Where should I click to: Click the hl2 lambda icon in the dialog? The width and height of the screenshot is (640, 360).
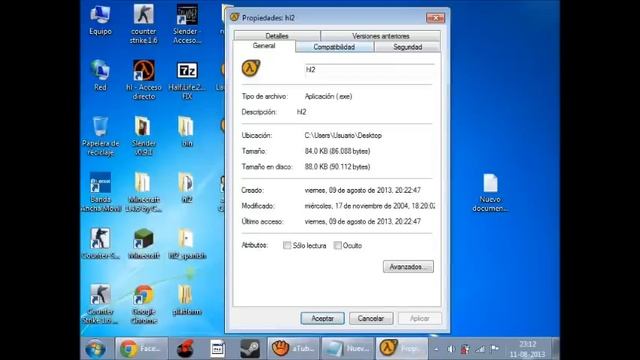[x=251, y=68]
